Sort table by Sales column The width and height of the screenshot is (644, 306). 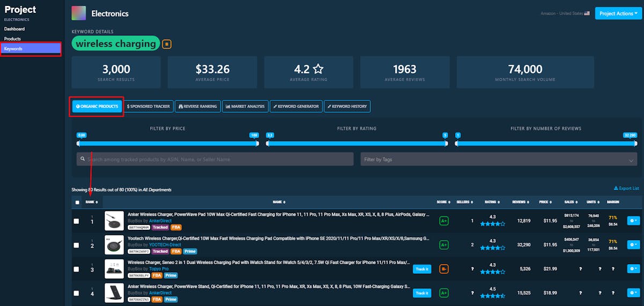(x=571, y=202)
